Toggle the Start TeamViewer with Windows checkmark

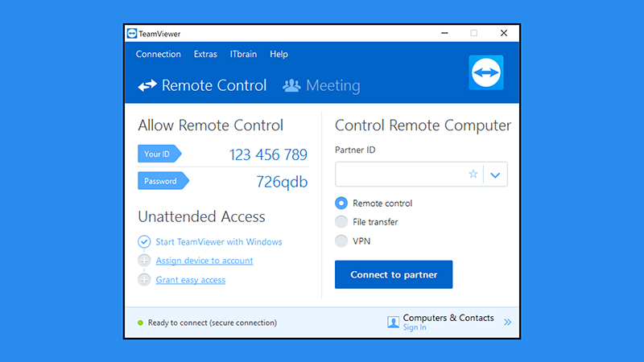144,241
